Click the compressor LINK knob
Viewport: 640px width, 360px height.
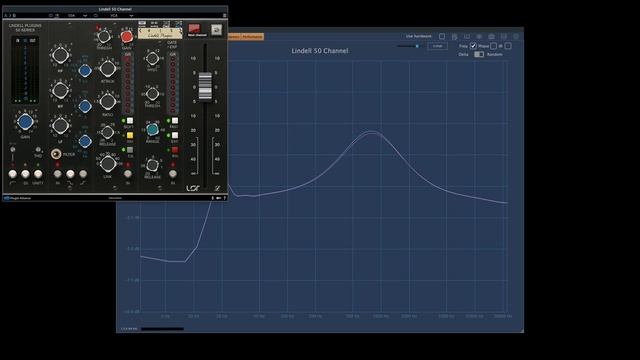pyautogui.click(x=108, y=164)
